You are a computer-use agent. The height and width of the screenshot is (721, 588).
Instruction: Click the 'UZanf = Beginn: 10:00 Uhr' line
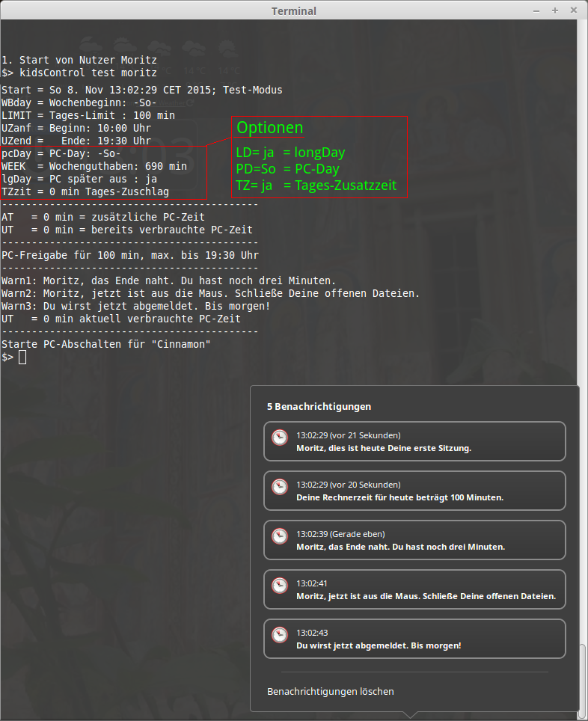[x=76, y=129]
